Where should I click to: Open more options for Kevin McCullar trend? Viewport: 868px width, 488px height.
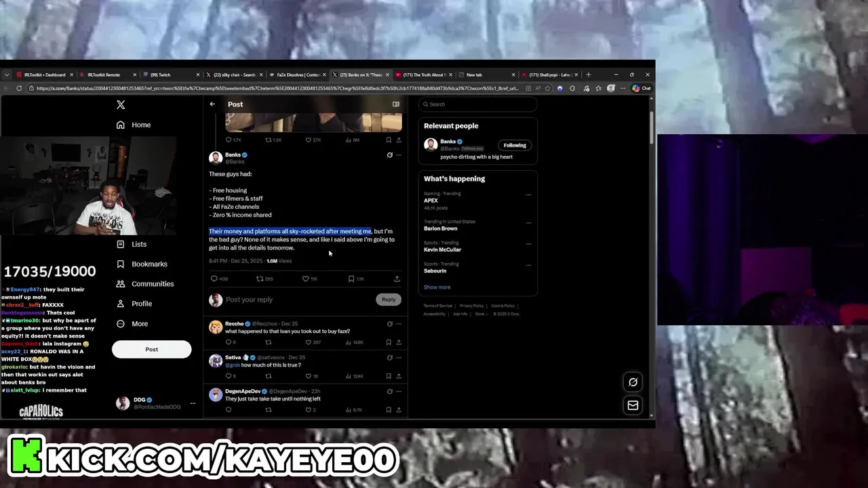click(528, 244)
